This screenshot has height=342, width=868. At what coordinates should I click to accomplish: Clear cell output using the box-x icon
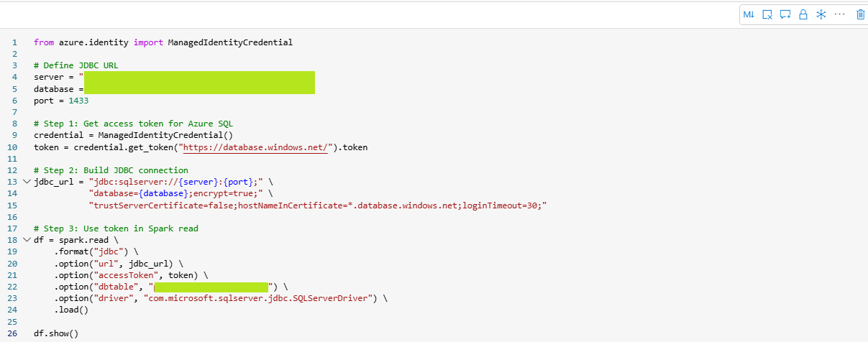tap(767, 14)
